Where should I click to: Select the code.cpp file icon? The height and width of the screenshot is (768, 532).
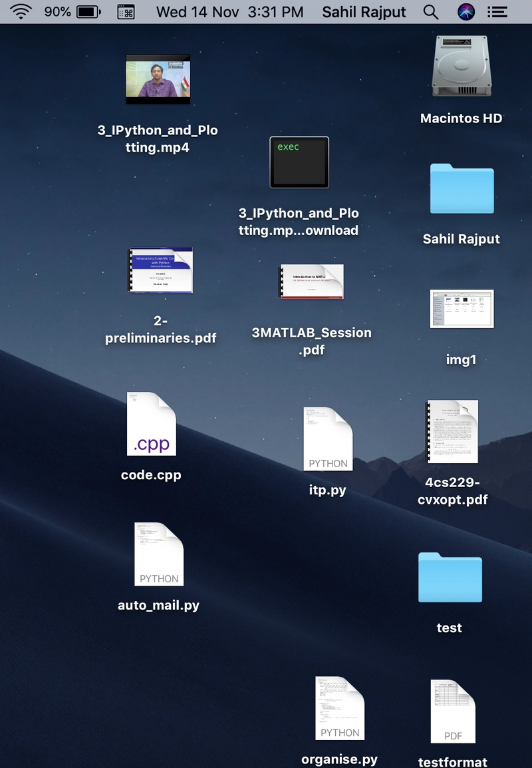[x=151, y=424]
